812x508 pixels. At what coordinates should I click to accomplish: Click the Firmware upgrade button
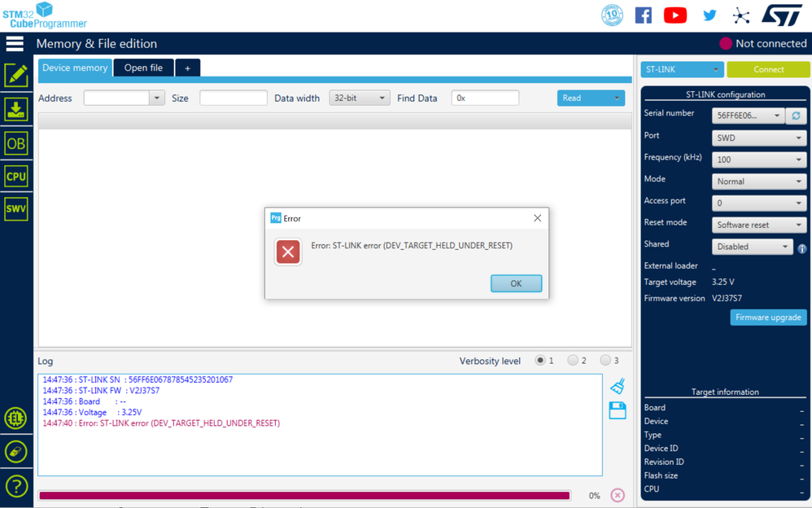(x=769, y=317)
